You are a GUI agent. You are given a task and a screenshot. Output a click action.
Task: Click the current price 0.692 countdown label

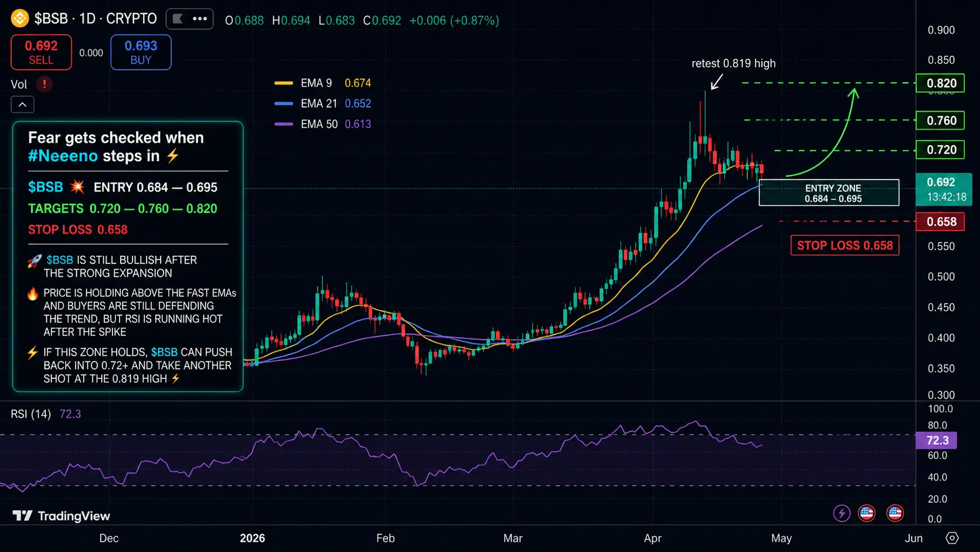coord(944,189)
